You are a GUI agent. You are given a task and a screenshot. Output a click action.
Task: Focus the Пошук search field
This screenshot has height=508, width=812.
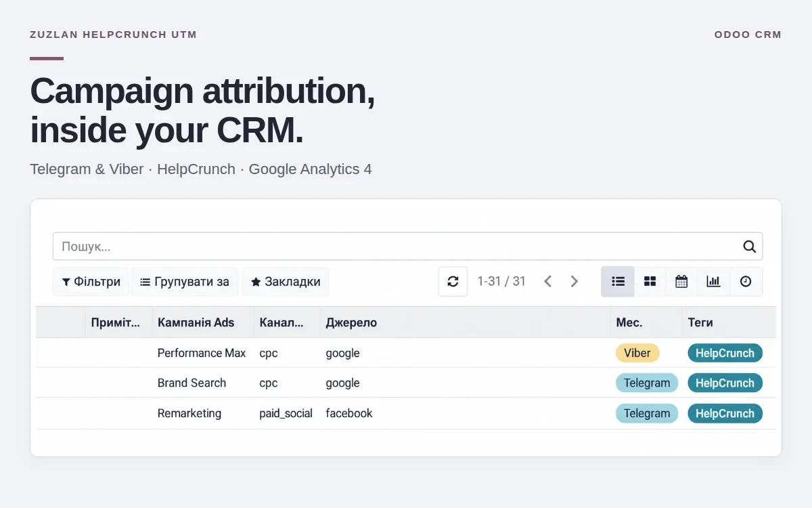click(x=407, y=247)
